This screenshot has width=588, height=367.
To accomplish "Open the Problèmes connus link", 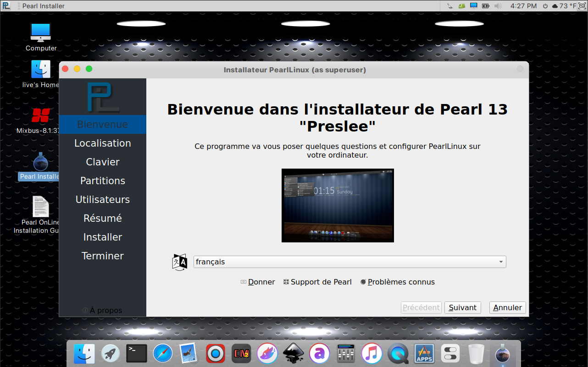I will [x=400, y=282].
